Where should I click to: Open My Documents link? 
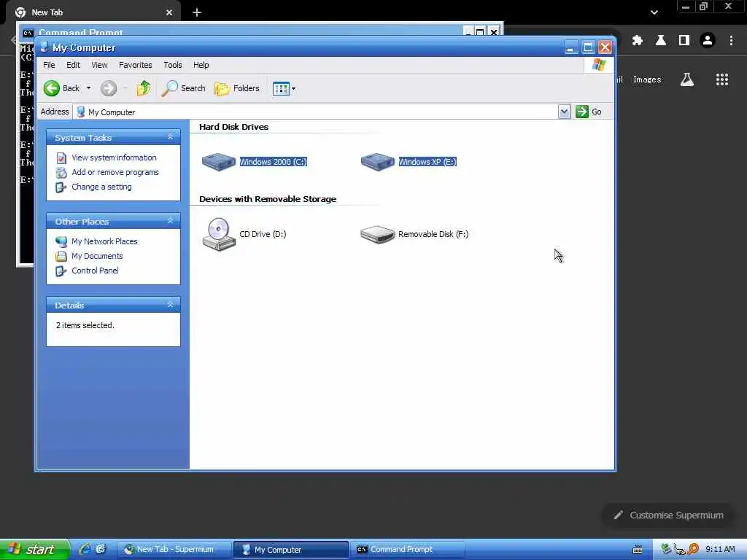(97, 256)
